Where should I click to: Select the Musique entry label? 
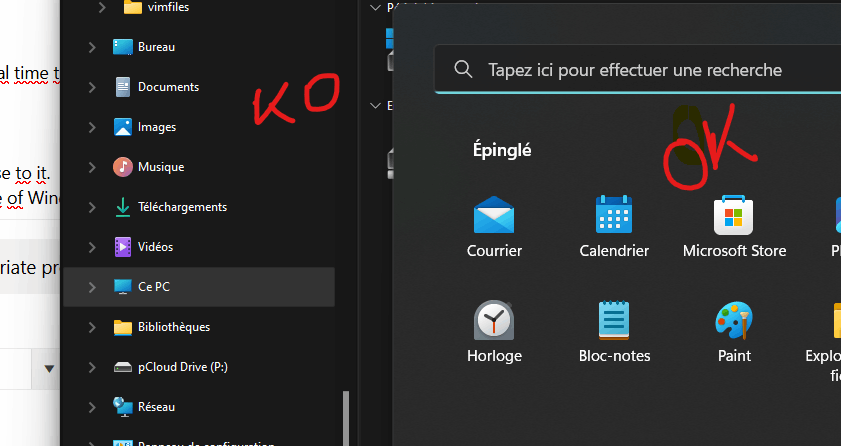pyautogui.click(x=161, y=167)
